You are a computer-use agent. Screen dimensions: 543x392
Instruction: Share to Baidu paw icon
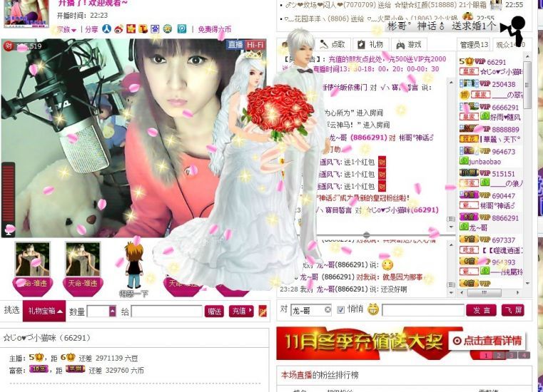point(155,29)
